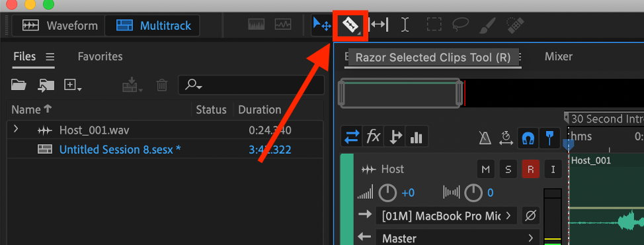Screen dimensions: 644x245
Task: Toggle the Inputs/Outputs track view
Action: coord(352,136)
